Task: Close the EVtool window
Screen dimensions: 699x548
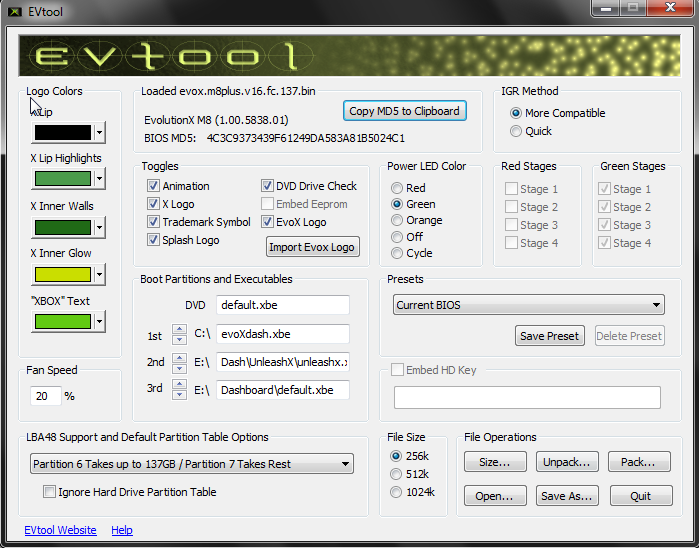Action: pos(670,8)
